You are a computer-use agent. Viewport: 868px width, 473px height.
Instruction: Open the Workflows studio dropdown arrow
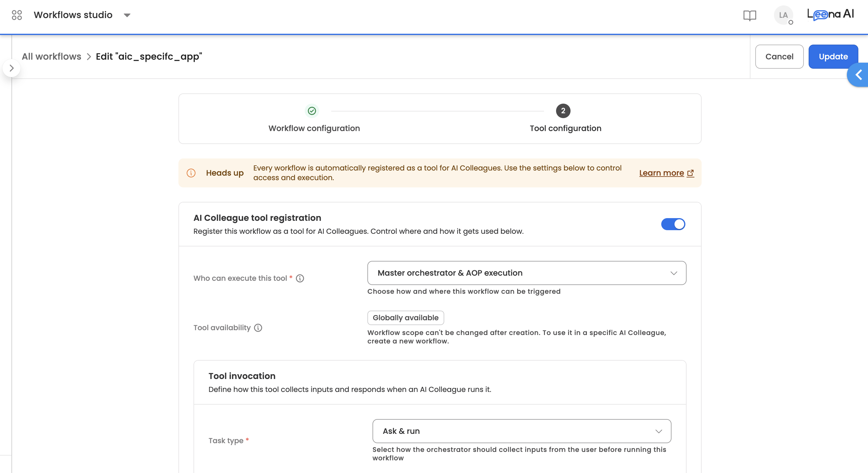[x=127, y=15]
